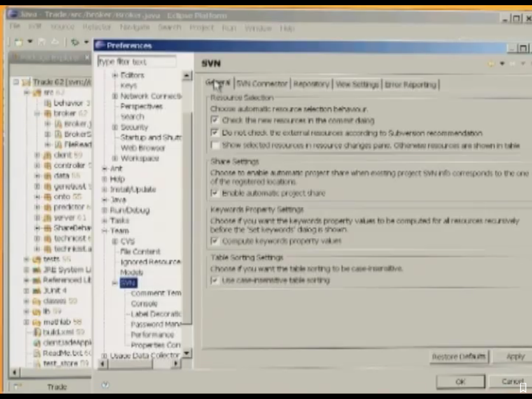
Task: Click the New toolbar icon in Eclipse
Action: (19, 42)
